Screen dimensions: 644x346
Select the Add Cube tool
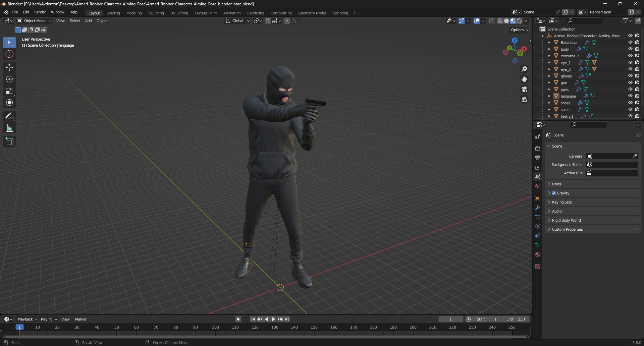pyautogui.click(x=9, y=141)
